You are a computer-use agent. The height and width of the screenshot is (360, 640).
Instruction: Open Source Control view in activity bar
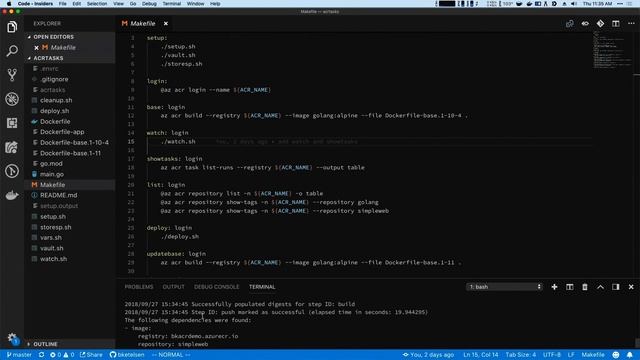12,75
